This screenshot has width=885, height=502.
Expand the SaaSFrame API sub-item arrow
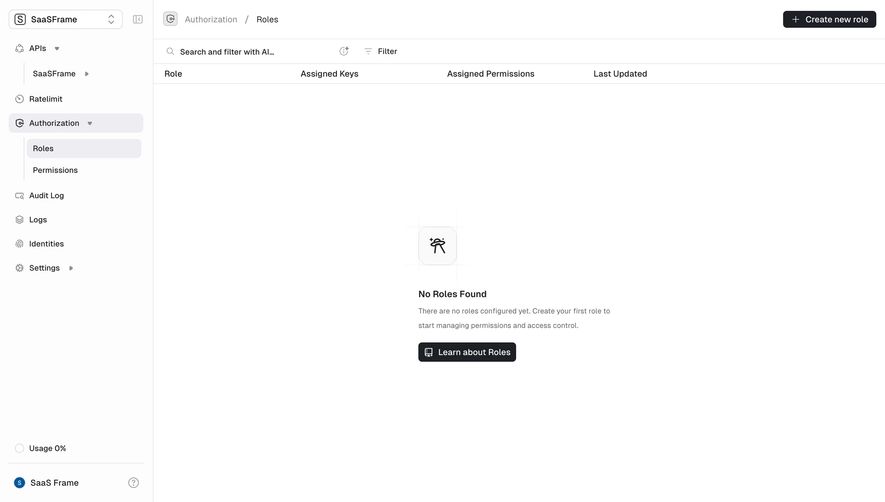point(86,74)
